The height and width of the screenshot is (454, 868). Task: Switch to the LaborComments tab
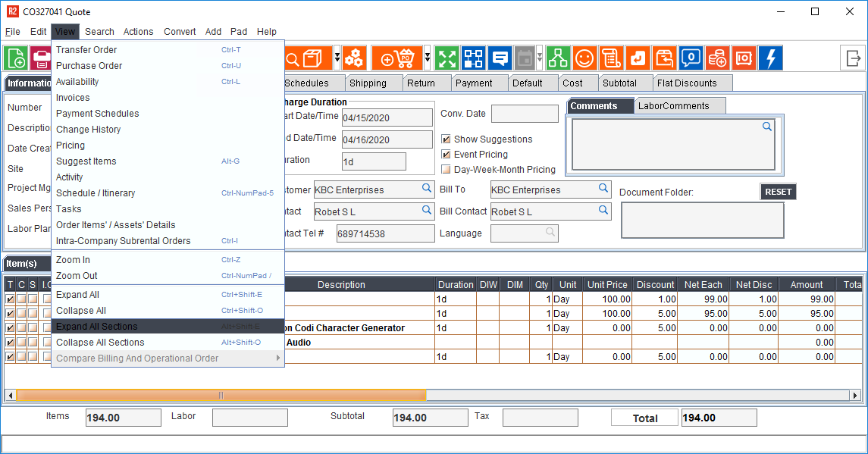point(673,106)
